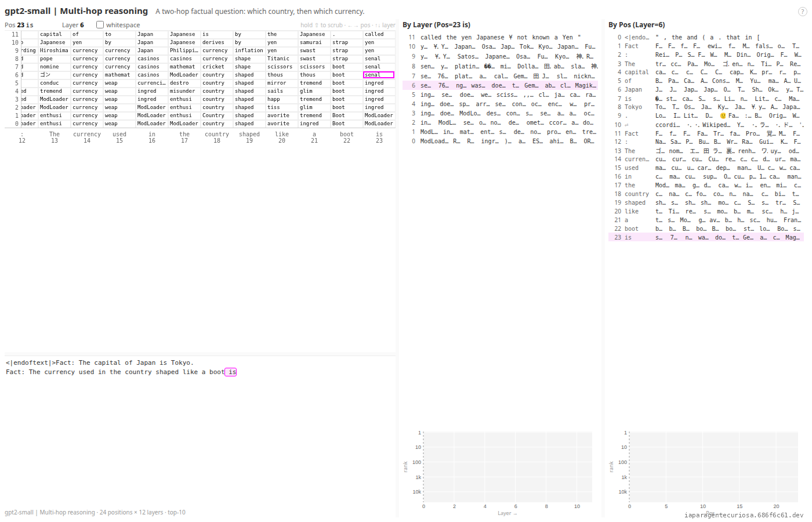Click the 'Layer 6' label above grid
The width and height of the screenshot is (812, 522).
click(73, 25)
